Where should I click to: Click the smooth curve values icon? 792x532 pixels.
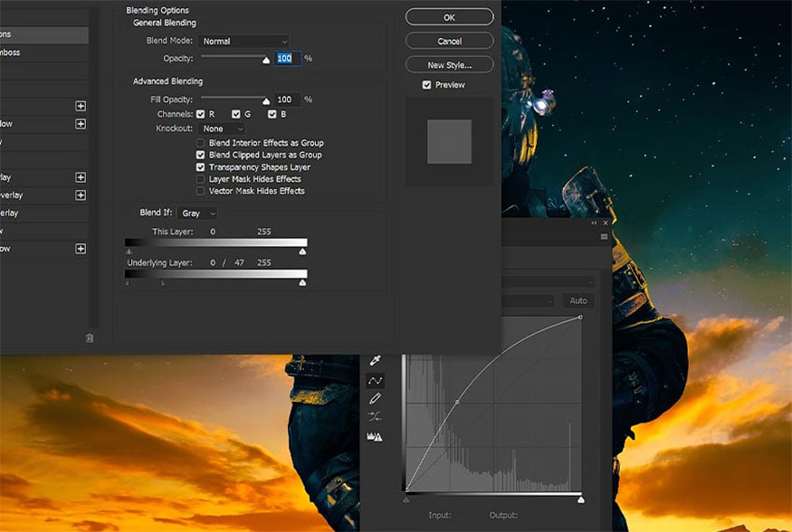tap(375, 416)
